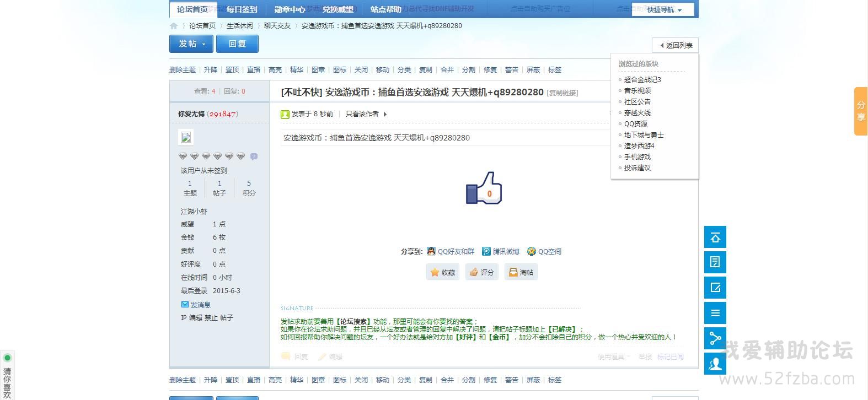
Task: Open the 勋章中心 nav tab
Action: 290,9
